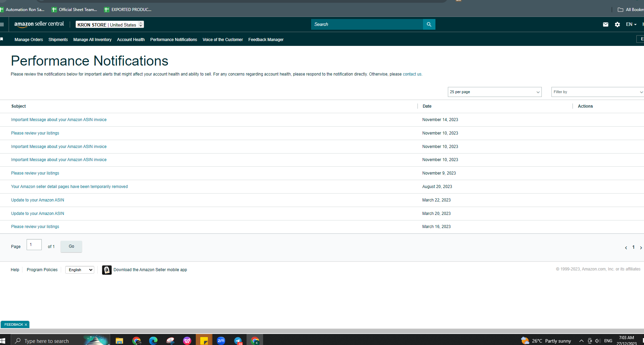Image resolution: width=644 pixels, height=345 pixels.
Task: Open the EXPORTED PRODUC... bookmark
Action: click(x=128, y=10)
